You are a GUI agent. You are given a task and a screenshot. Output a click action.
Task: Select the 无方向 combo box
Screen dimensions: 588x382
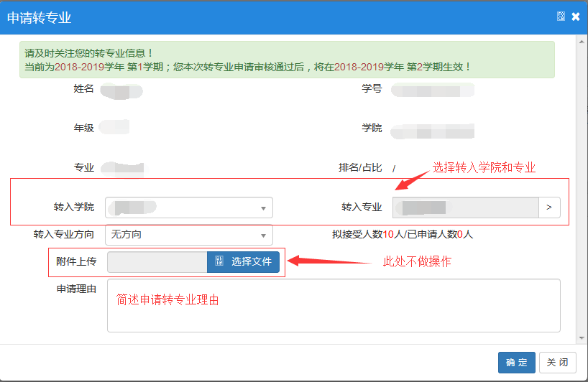pos(183,235)
